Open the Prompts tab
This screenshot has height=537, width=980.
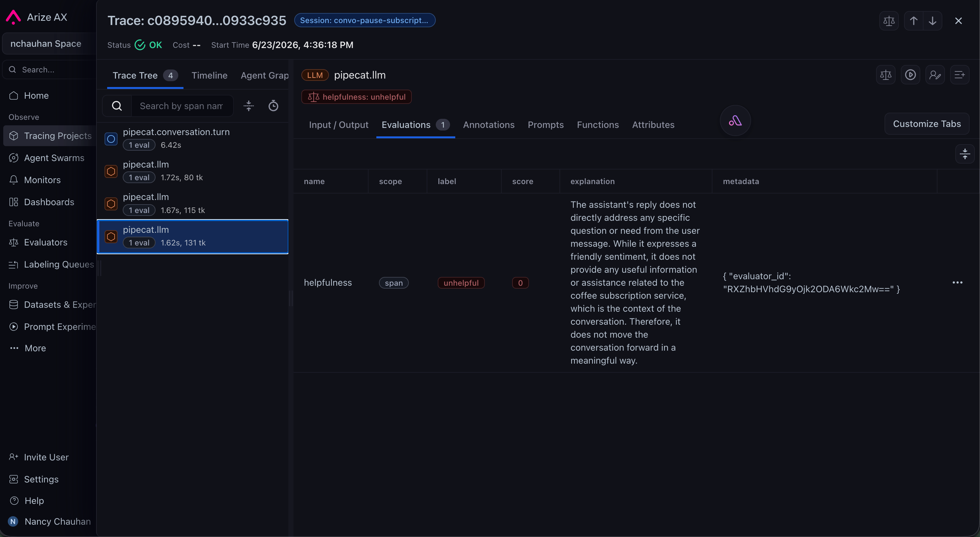coord(546,125)
